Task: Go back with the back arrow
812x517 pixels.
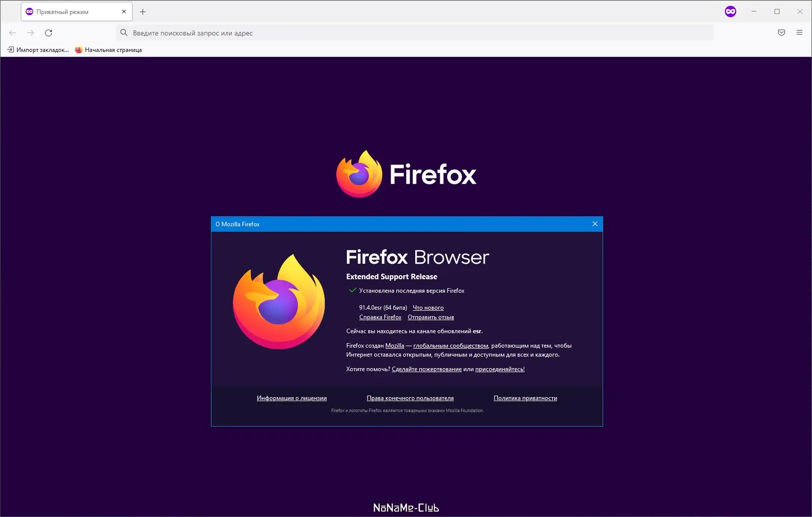Action: (x=12, y=33)
